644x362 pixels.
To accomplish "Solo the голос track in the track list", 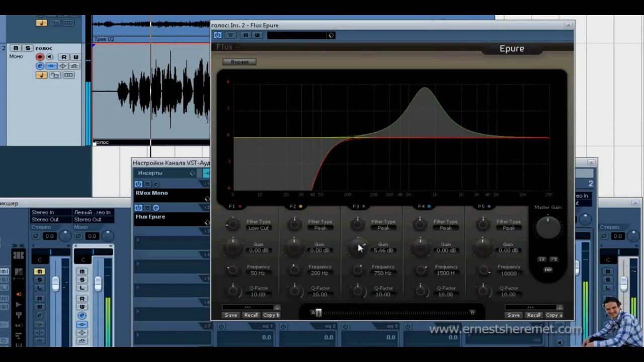I will pyautogui.click(x=28, y=48).
